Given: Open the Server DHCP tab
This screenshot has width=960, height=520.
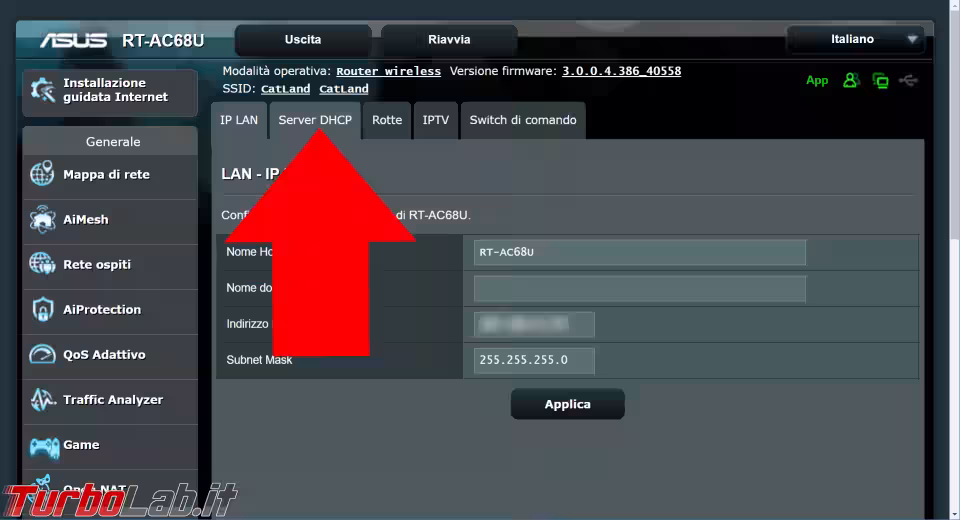Looking at the screenshot, I should pos(315,120).
